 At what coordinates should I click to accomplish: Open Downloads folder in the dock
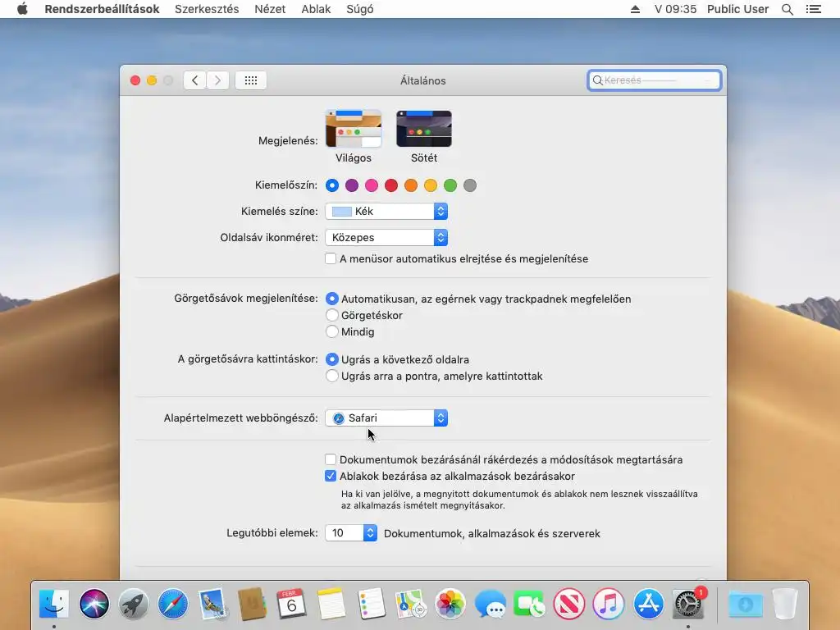pos(746,604)
